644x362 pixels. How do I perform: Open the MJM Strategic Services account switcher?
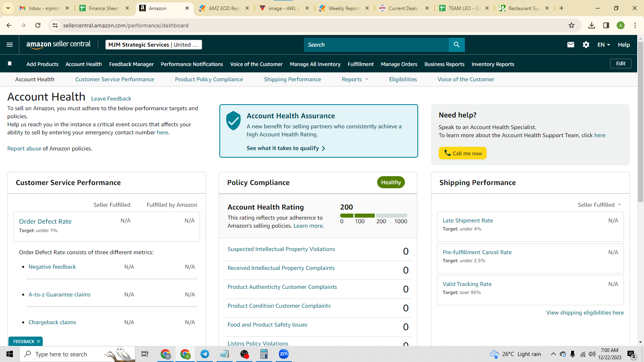tap(154, 45)
